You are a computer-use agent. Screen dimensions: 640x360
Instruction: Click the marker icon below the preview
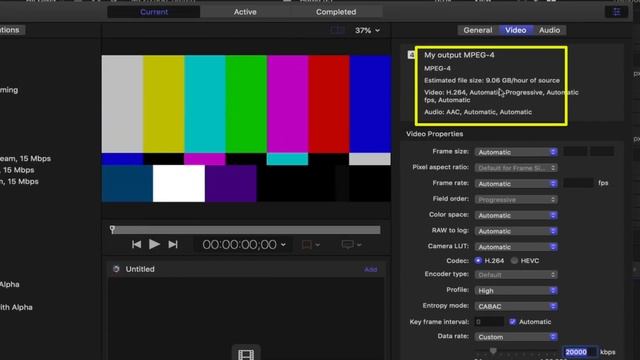tap(307, 244)
